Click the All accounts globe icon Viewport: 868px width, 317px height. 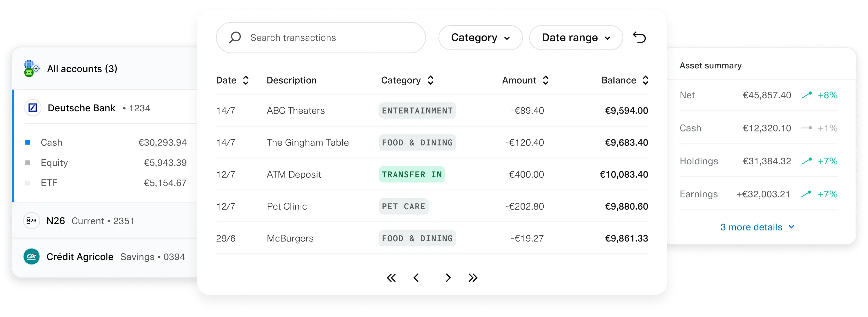30,68
